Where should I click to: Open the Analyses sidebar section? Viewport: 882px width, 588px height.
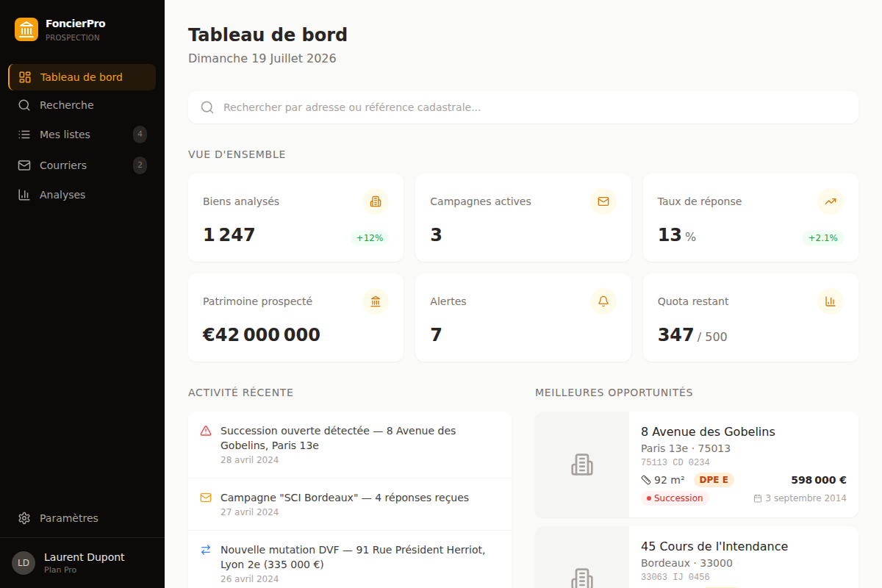point(82,195)
